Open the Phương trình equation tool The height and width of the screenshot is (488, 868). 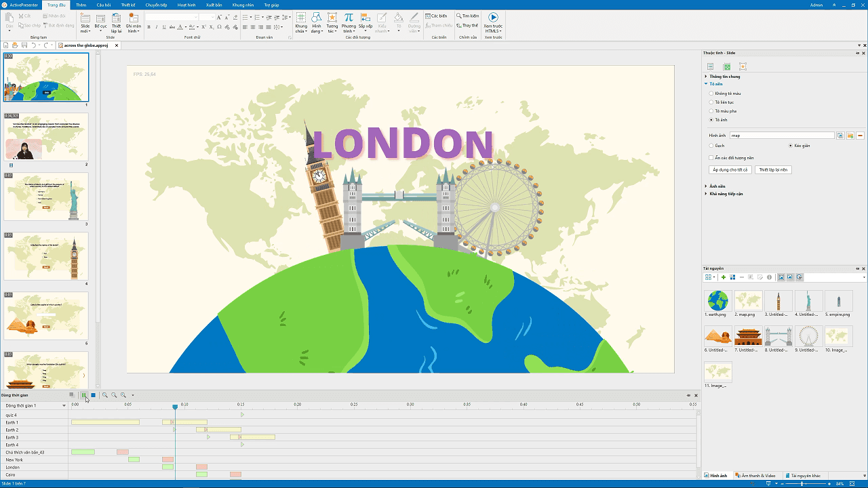[x=349, y=22]
